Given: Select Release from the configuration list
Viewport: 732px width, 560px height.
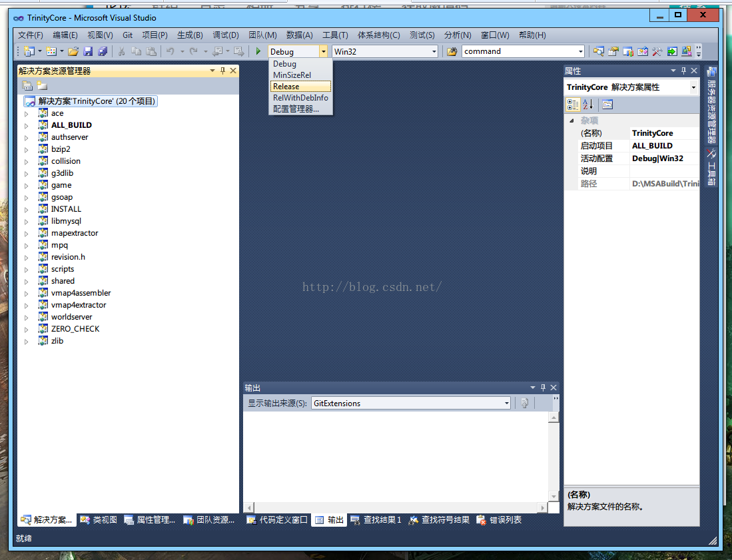Looking at the screenshot, I should click(x=300, y=87).
